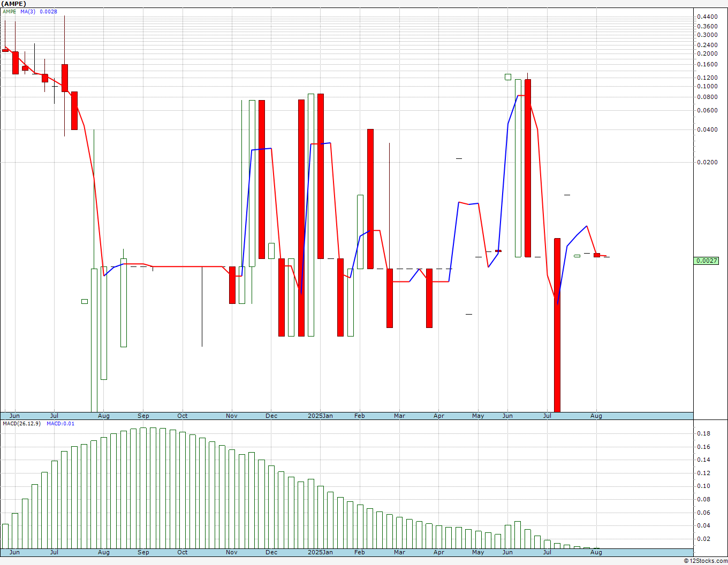Click the 0.4400 price axis label

pyautogui.click(x=707, y=17)
